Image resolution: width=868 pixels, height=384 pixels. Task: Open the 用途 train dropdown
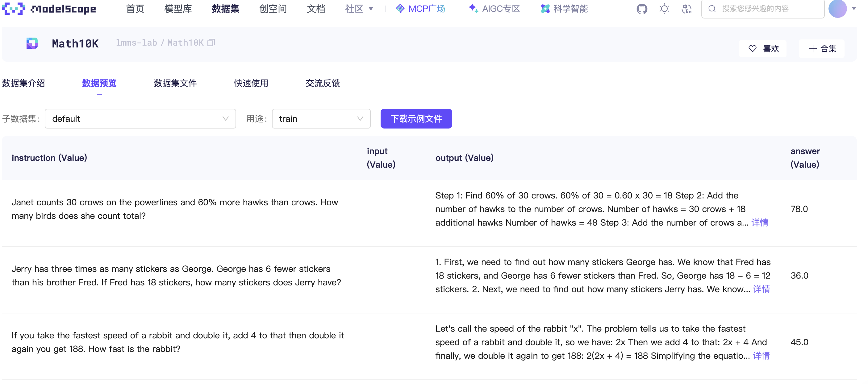[321, 119]
